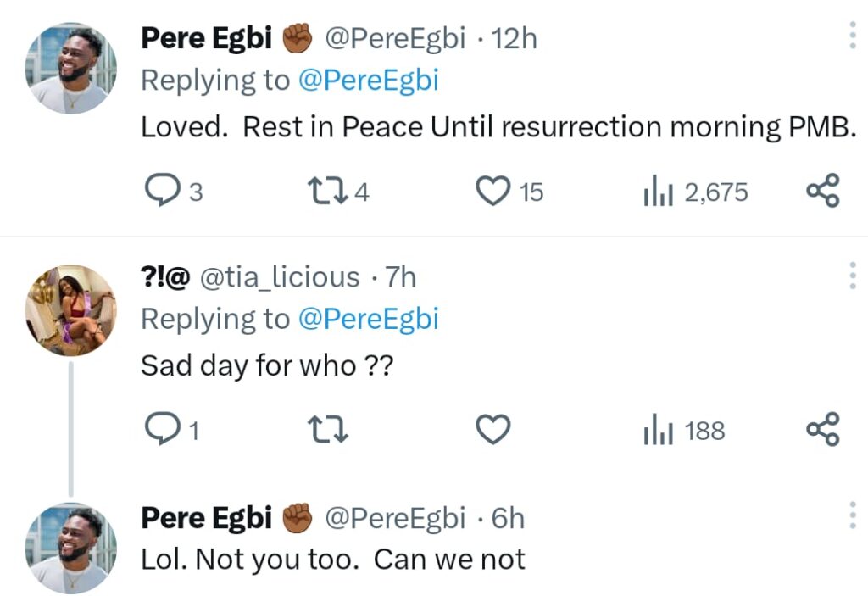868x596 pixels.
Task: Reply to the "Sad day for who ??" tweet
Action: tap(159, 431)
